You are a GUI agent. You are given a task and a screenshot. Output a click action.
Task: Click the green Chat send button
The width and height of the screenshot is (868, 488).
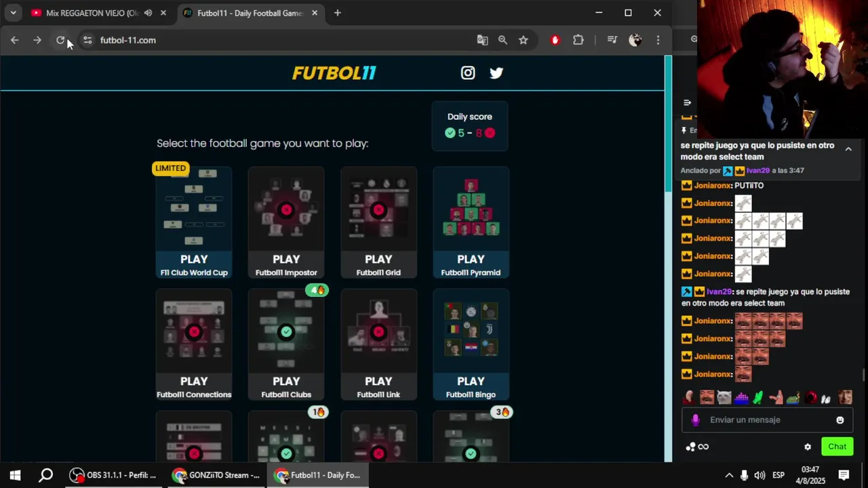click(837, 447)
